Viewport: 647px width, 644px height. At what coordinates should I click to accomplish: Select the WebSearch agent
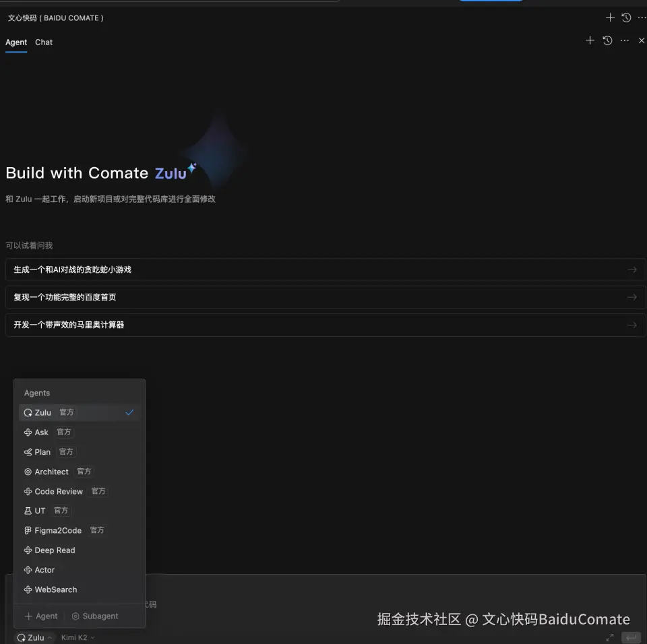(80, 590)
